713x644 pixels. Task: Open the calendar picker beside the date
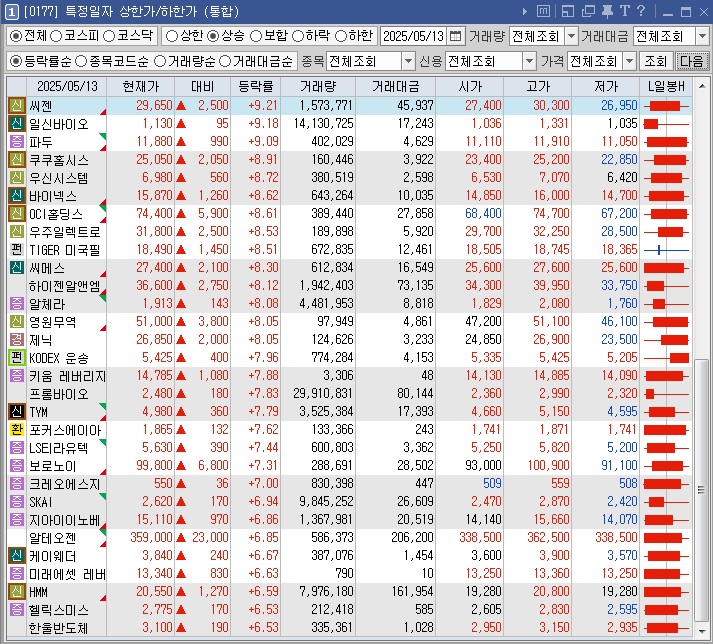tap(455, 36)
